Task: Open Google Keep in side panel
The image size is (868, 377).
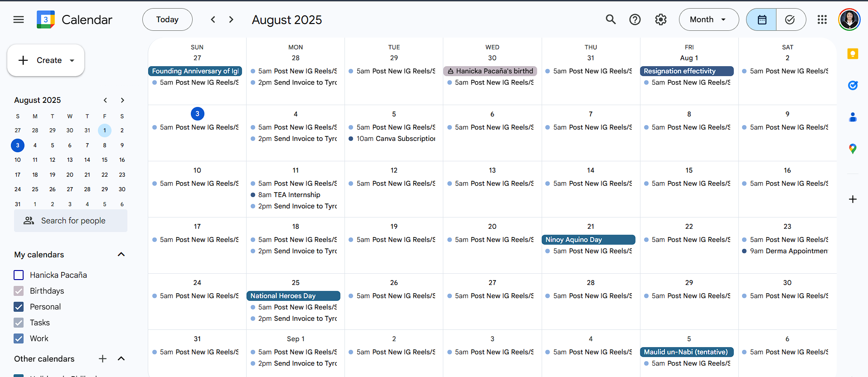Action: 853,54
